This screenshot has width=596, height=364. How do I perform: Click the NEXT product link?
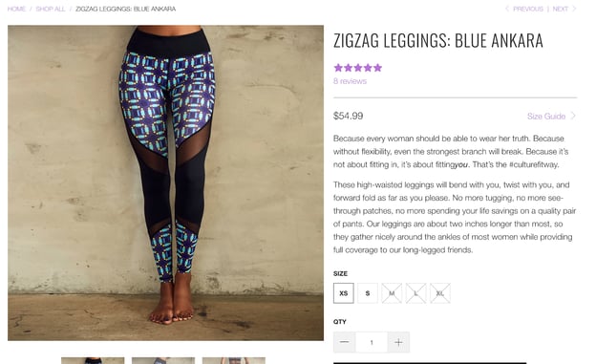pos(561,9)
